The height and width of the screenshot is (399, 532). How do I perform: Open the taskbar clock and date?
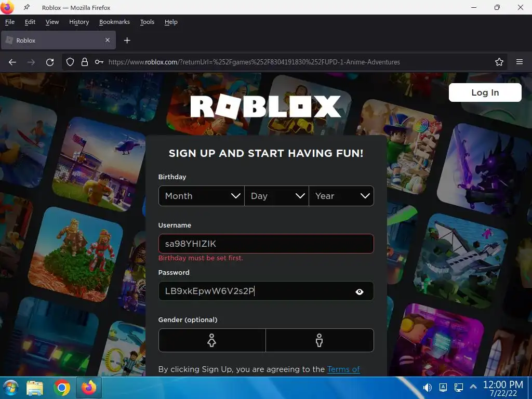pos(503,389)
